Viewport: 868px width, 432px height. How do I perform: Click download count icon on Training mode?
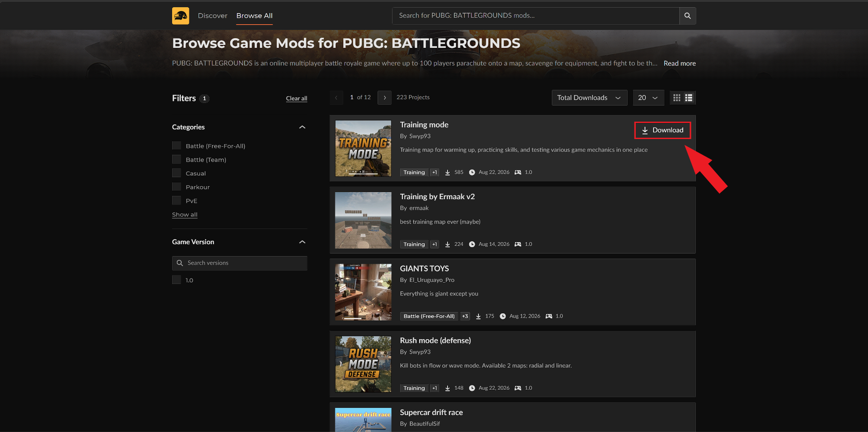click(x=447, y=172)
